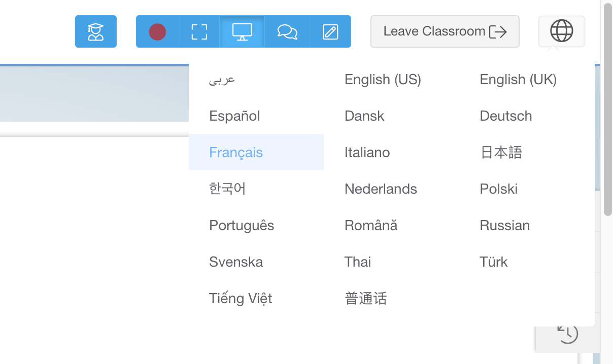The width and height of the screenshot is (613, 364).
Task: Open the chat bubbles icon
Action: coord(287,31)
